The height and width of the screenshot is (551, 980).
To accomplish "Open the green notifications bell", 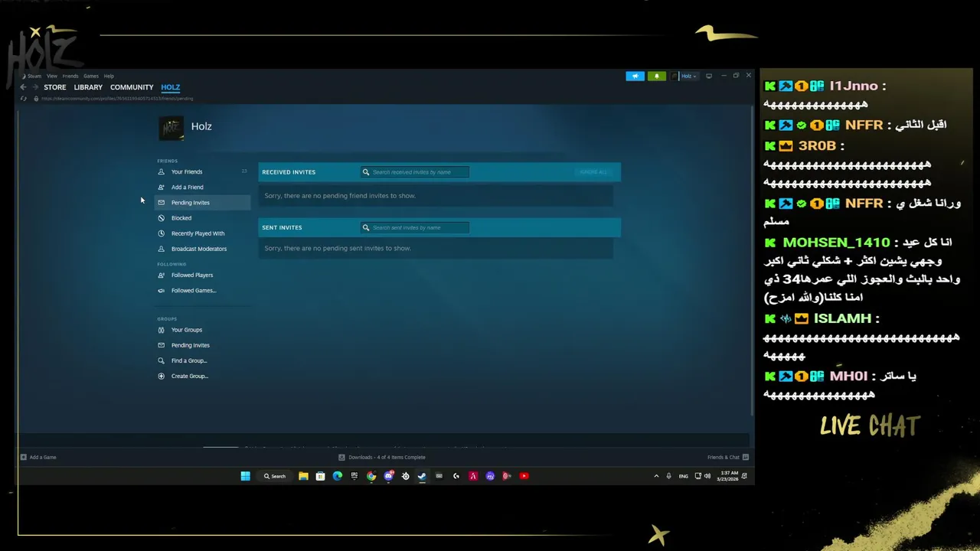I will tap(656, 76).
